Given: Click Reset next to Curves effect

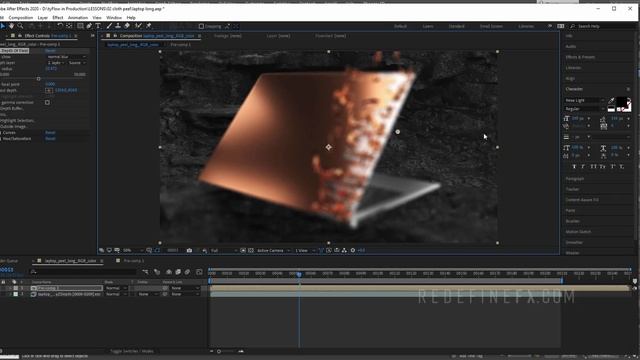Looking at the screenshot, I should tap(50, 133).
